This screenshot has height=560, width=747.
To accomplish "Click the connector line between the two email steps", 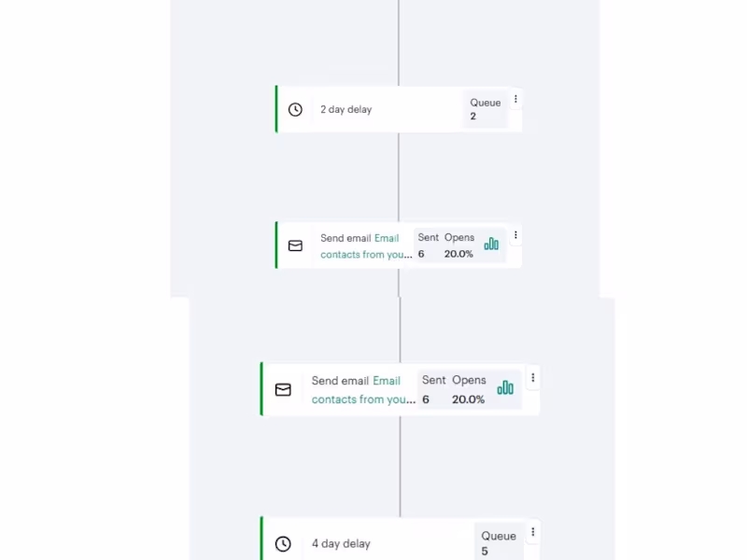I will 400,317.
